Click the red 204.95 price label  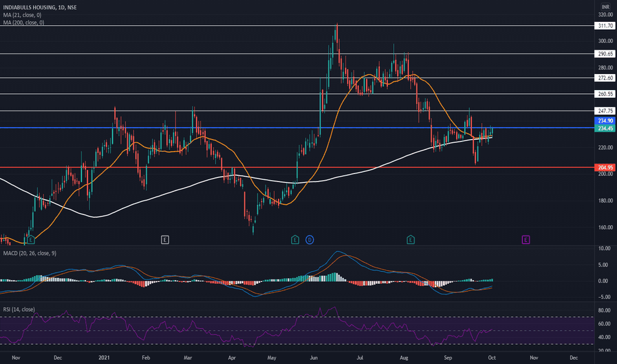[605, 167]
